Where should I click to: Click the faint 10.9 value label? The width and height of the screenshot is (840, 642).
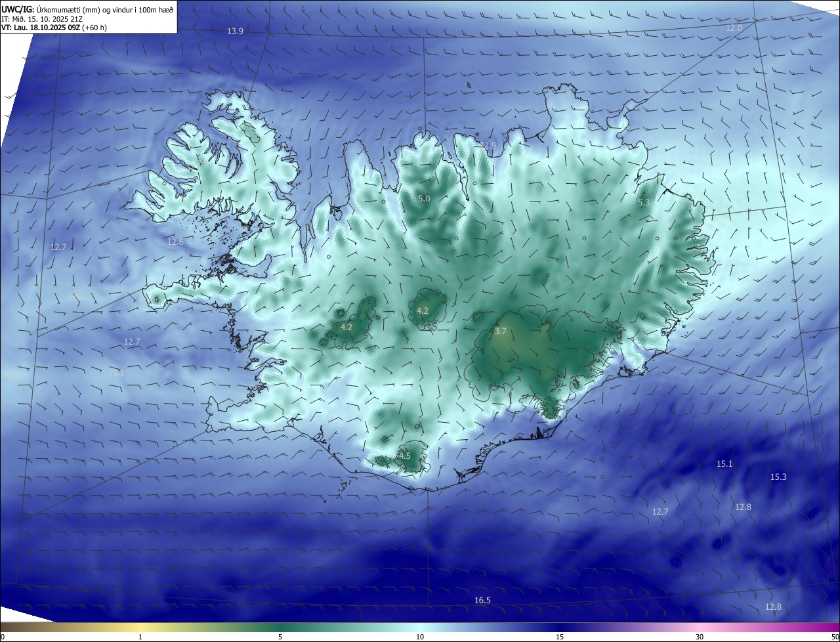78,297
